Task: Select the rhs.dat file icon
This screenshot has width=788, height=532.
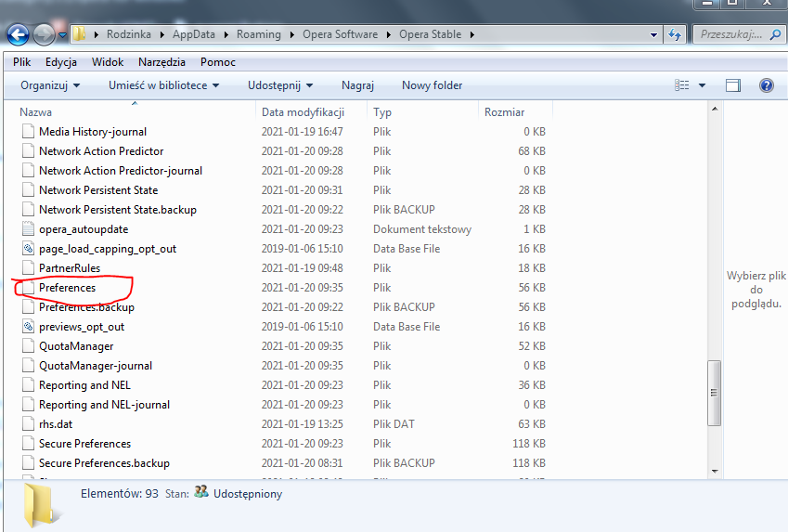Action: pos(28,424)
